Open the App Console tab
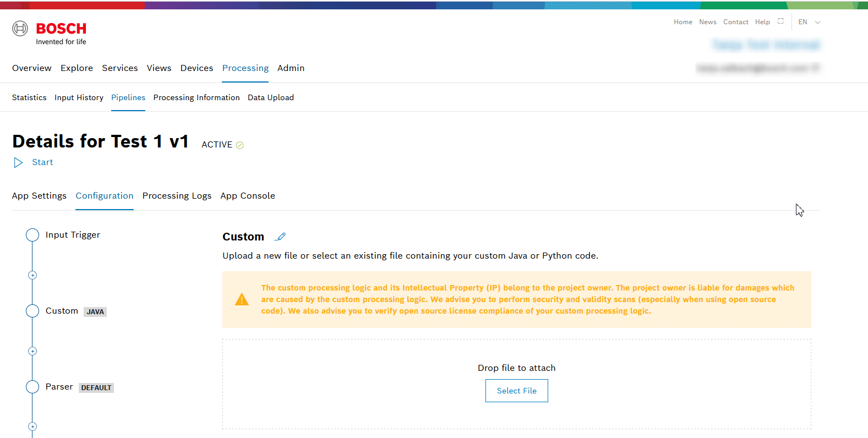Screen dimensions: 868x438 click(248, 196)
